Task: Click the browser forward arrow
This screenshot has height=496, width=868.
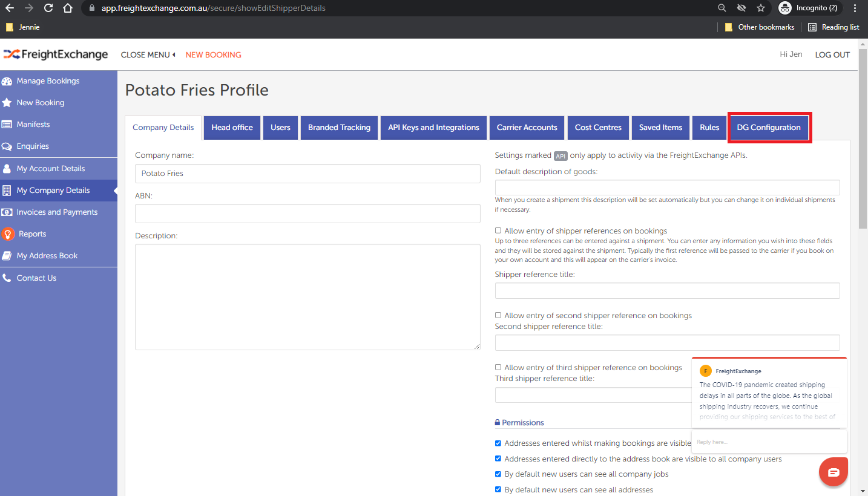Action: click(28, 8)
